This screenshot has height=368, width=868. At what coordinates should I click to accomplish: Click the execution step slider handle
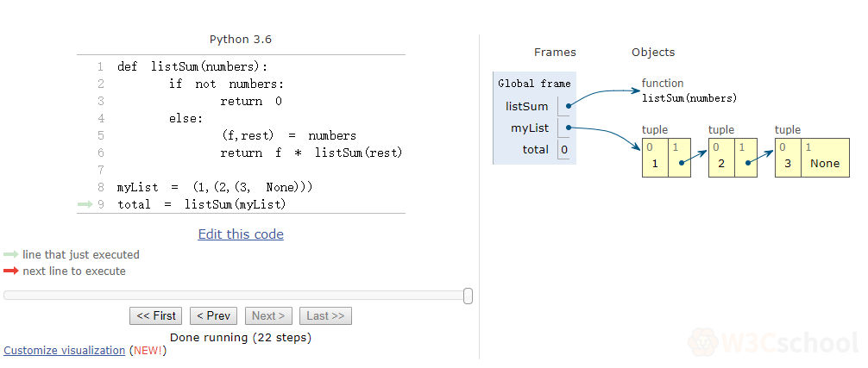(x=468, y=296)
